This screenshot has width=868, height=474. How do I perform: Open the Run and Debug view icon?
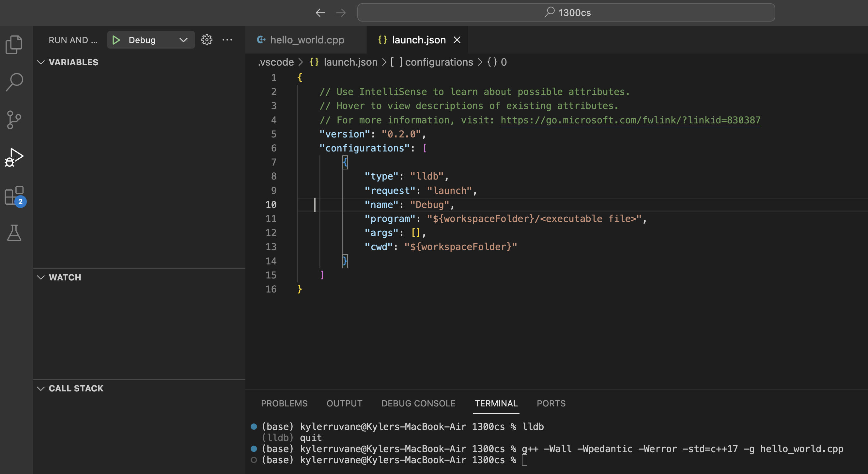pyautogui.click(x=14, y=157)
